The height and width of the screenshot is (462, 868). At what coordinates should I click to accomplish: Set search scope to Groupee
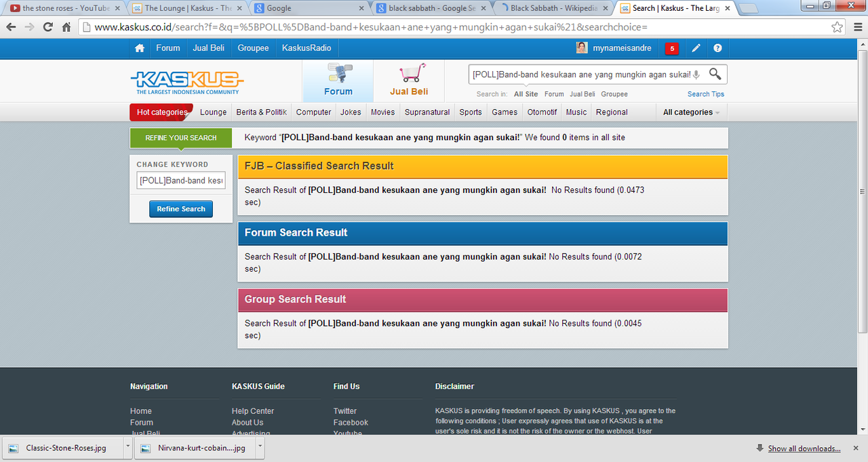(614, 94)
